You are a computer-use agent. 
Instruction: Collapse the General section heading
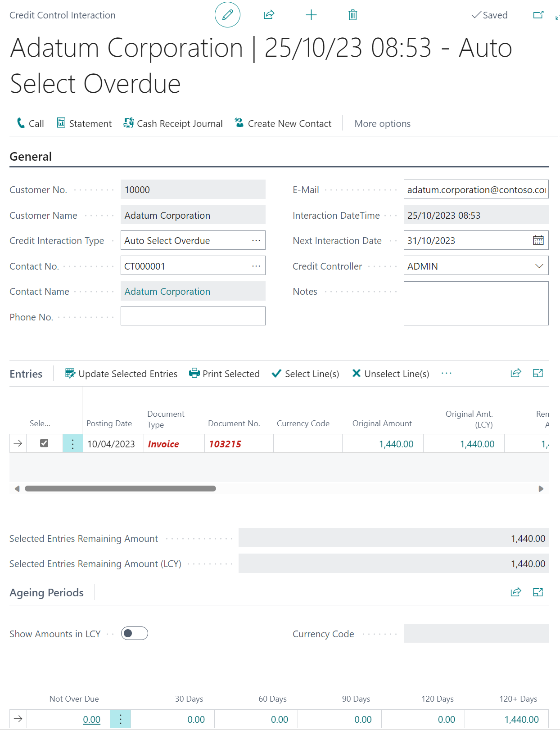(x=31, y=157)
